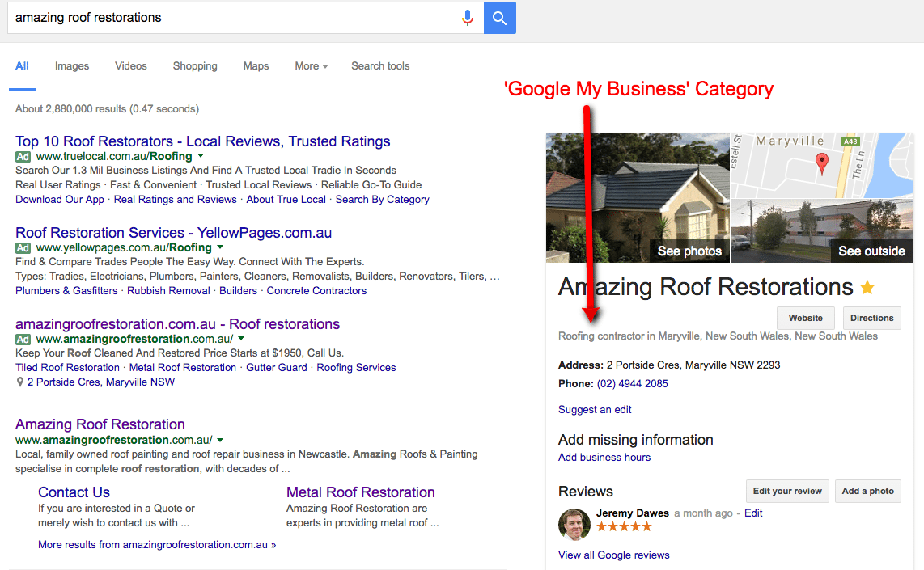Switch to the Images tab

(72, 66)
